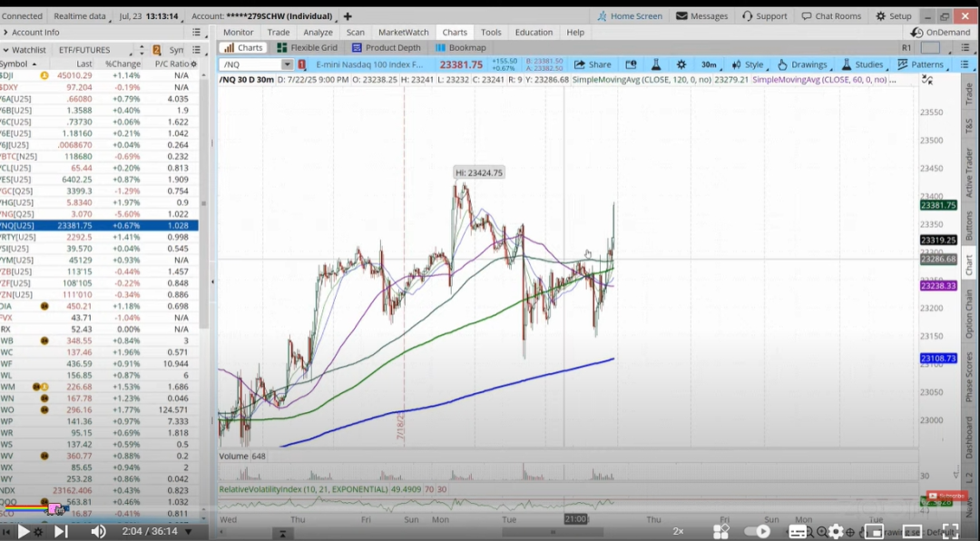Change the 30m chart timeframe
Screen dimensions: 980x541
tap(710, 64)
